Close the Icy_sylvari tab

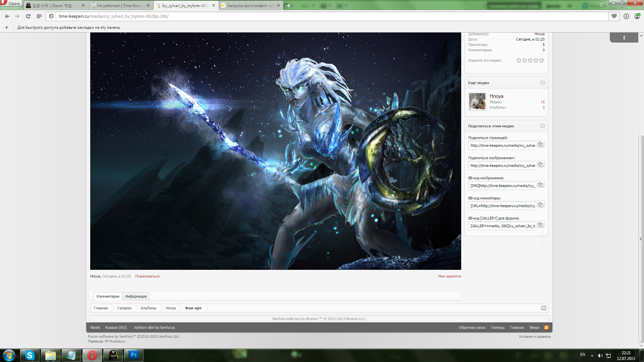[213, 5]
